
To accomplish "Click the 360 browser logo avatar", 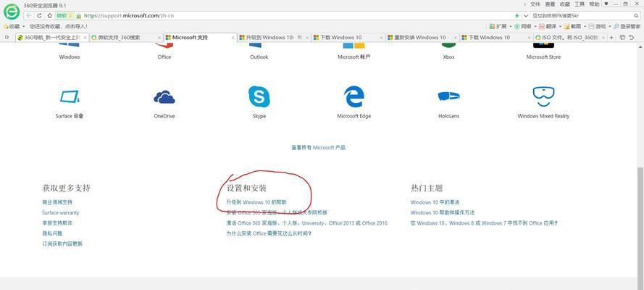I will pos(11,12).
